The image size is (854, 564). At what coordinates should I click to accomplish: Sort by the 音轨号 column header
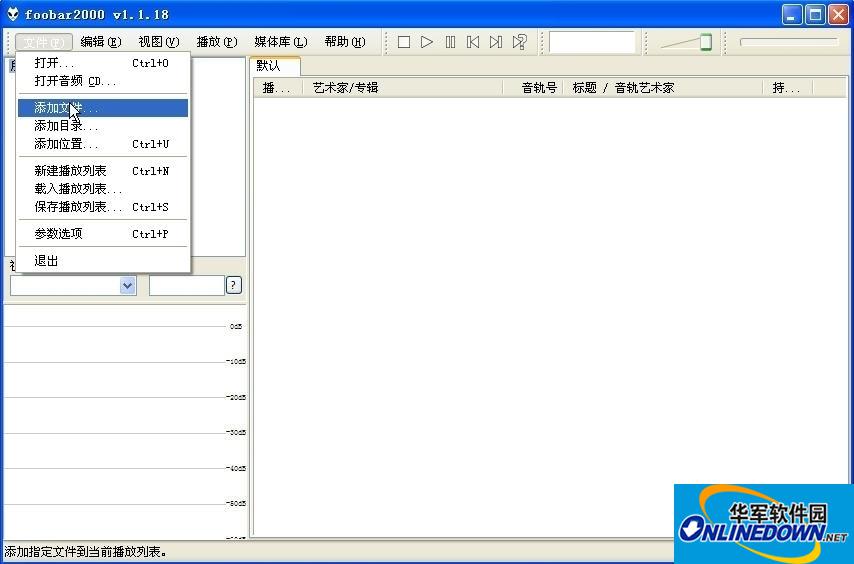[533, 88]
